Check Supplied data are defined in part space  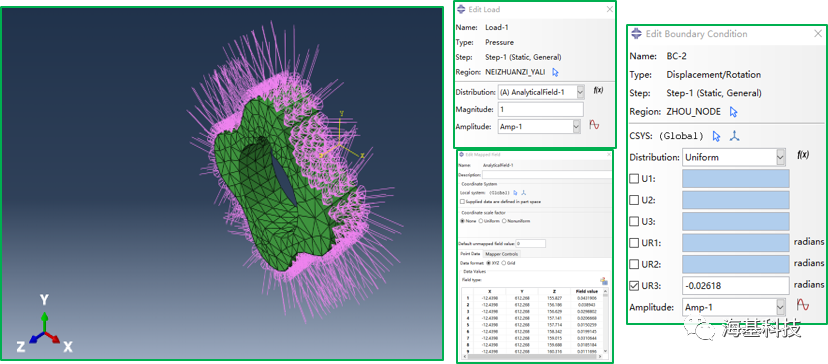[x=463, y=202]
